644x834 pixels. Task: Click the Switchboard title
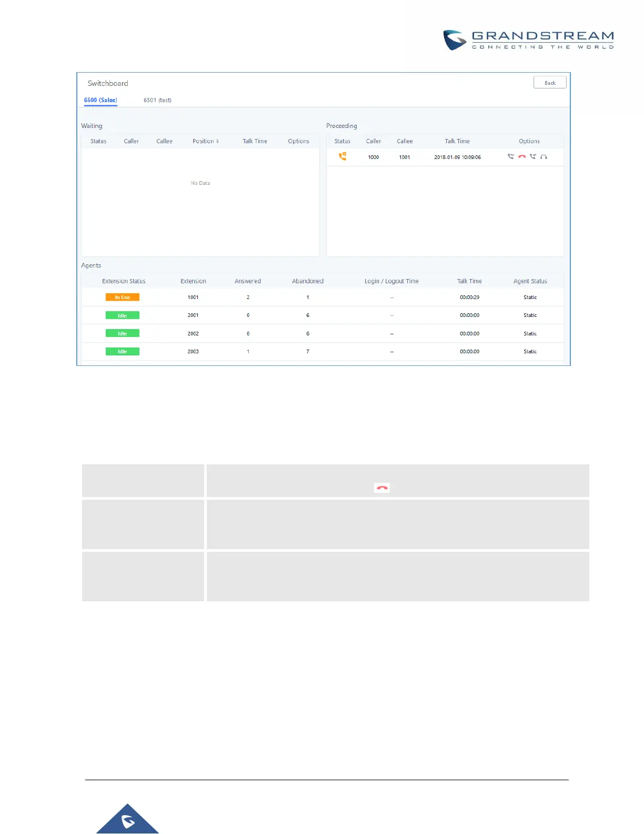[108, 83]
